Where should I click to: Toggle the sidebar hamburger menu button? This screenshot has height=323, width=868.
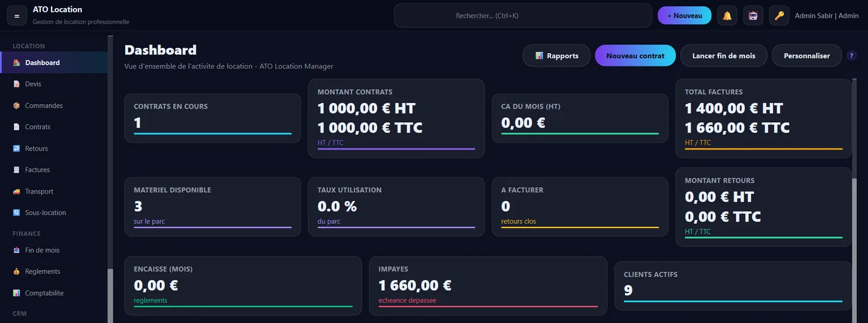point(17,15)
